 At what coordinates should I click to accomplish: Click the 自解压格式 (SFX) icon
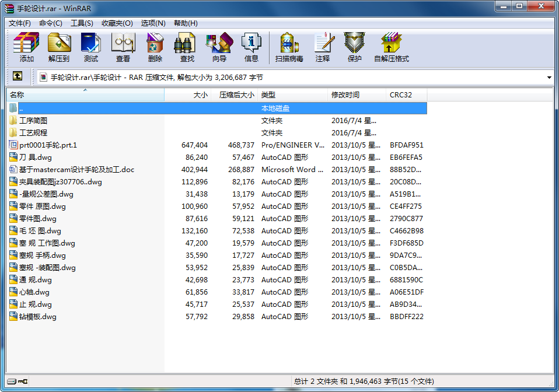(391, 47)
